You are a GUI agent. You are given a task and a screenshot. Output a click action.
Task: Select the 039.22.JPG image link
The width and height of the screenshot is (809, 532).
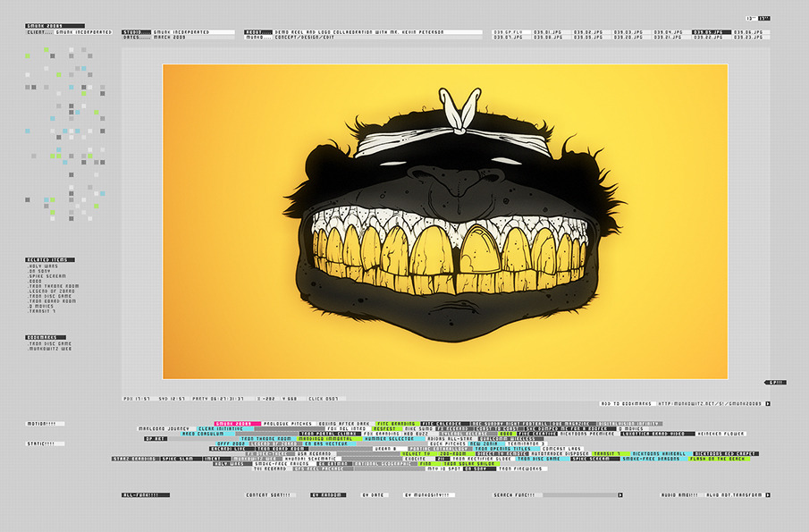(712, 38)
